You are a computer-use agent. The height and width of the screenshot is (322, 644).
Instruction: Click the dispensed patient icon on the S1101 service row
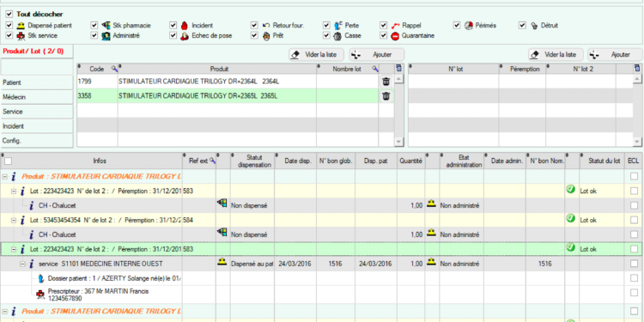(222, 262)
